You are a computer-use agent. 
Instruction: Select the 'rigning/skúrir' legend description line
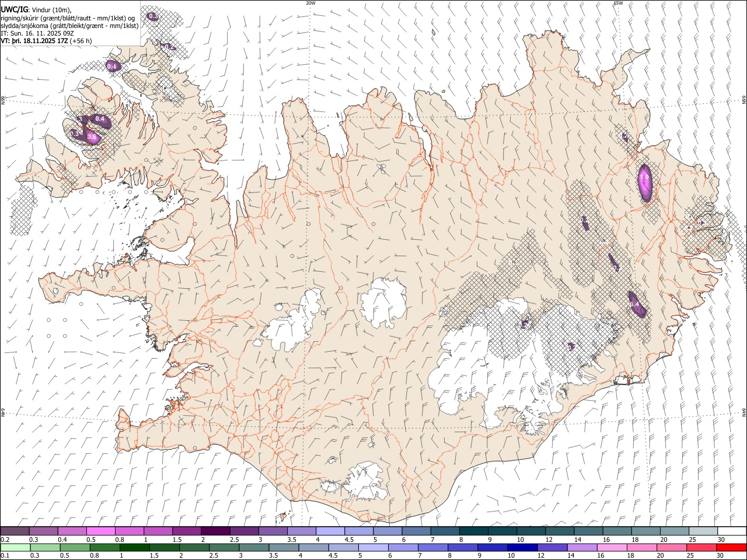[68, 17]
